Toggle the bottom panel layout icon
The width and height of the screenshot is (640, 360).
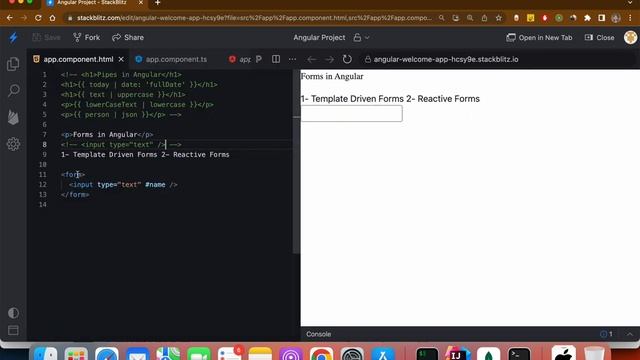[13, 330]
